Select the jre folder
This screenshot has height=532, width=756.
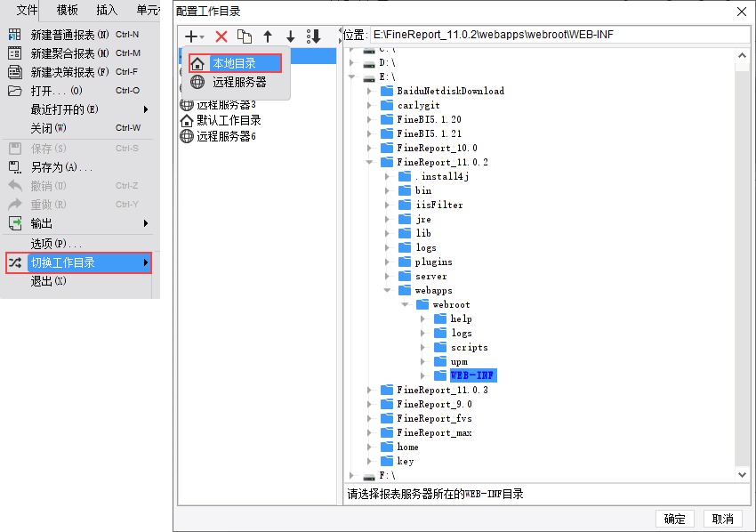tap(422, 219)
